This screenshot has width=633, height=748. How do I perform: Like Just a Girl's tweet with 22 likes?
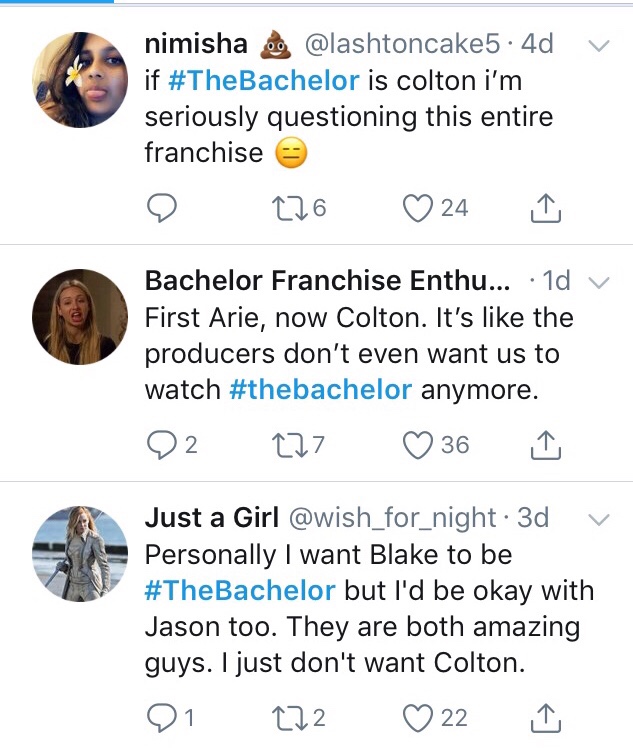pos(417,717)
